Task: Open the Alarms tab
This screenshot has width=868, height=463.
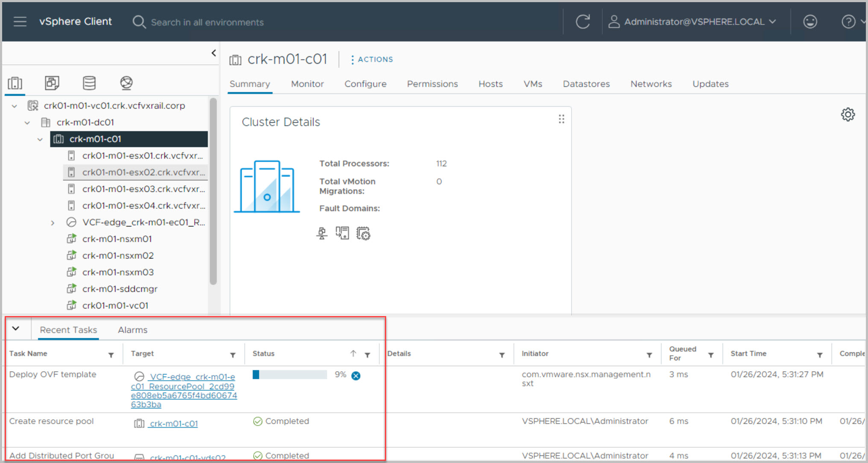Action: (x=132, y=330)
